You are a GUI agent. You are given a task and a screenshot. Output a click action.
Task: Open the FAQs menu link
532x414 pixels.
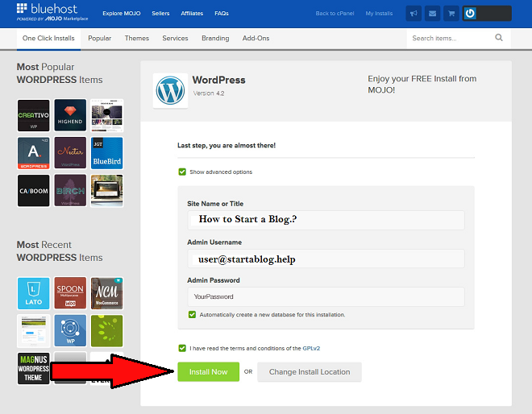[x=222, y=14]
